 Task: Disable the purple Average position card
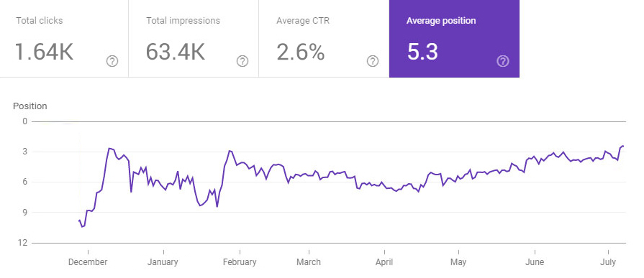[x=454, y=39]
